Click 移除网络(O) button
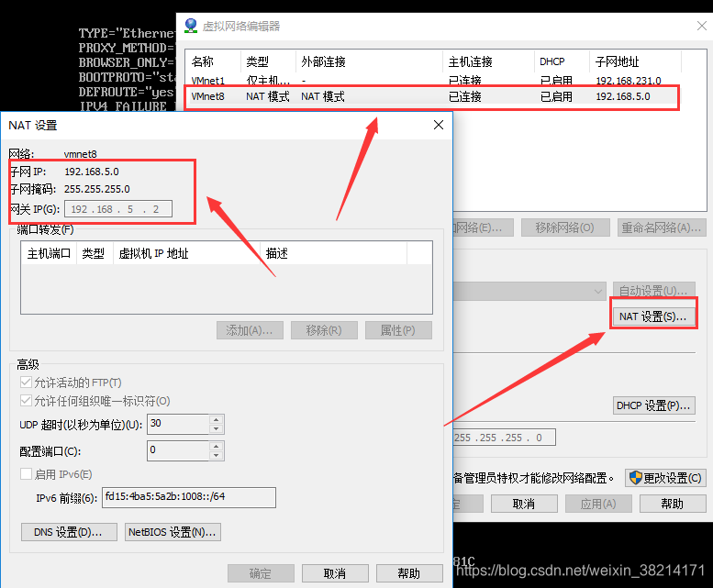 click(565, 227)
